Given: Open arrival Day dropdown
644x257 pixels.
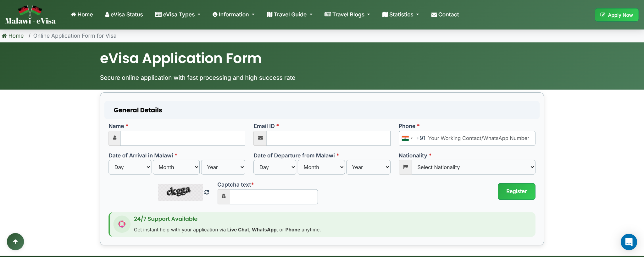Looking at the screenshot, I should 130,167.
